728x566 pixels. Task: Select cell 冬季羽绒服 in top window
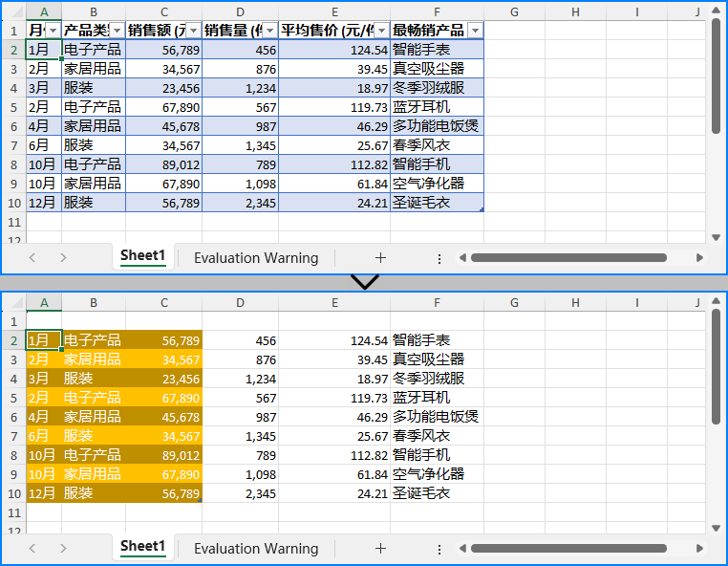[437, 88]
